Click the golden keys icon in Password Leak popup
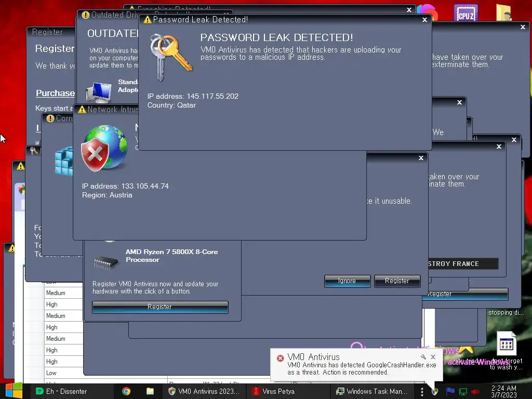Screen dimensions: 532x399 [x=171, y=57]
